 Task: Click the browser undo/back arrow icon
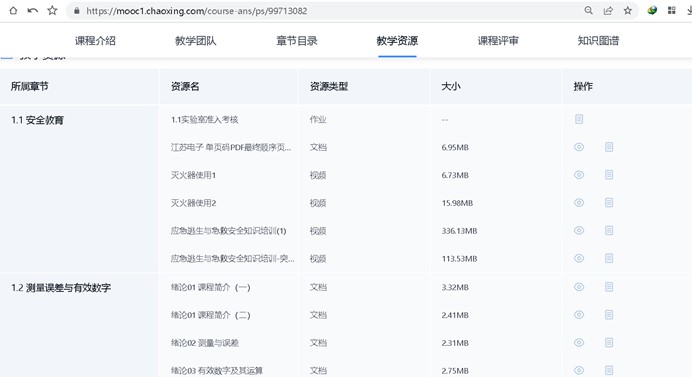pyautogui.click(x=33, y=11)
